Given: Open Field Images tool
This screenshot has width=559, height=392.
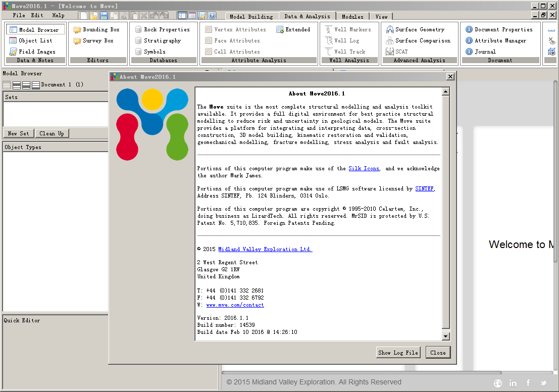Looking at the screenshot, I should (x=32, y=52).
